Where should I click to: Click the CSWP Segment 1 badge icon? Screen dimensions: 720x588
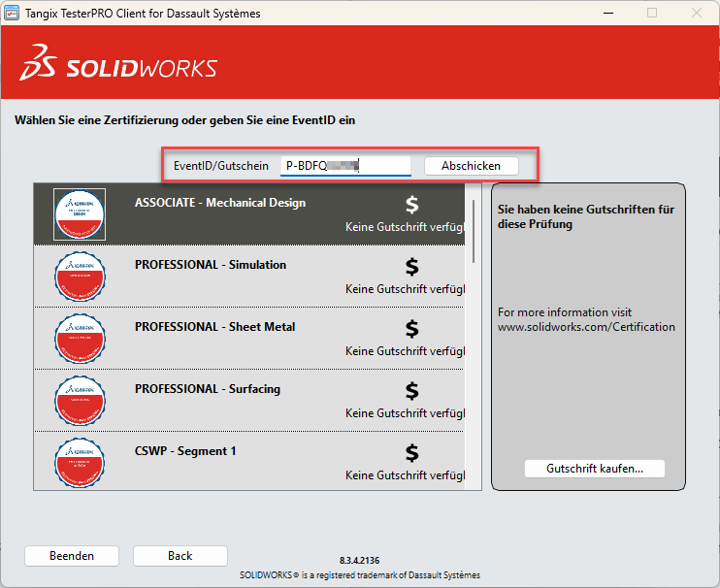click(x=80, y=462)
